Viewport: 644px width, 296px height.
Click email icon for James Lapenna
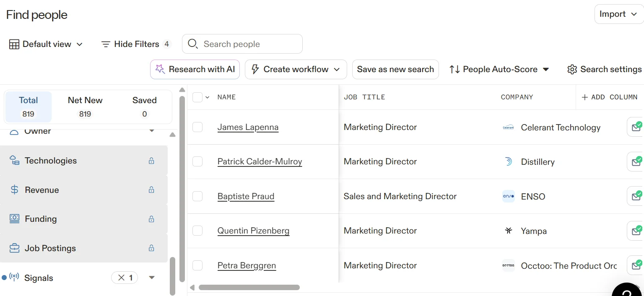(x=636, y=127)
